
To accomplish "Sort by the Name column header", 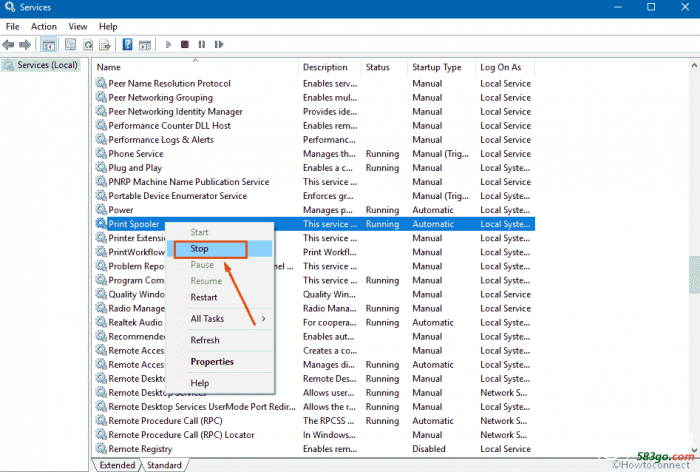I will click(x=196, y=67).
